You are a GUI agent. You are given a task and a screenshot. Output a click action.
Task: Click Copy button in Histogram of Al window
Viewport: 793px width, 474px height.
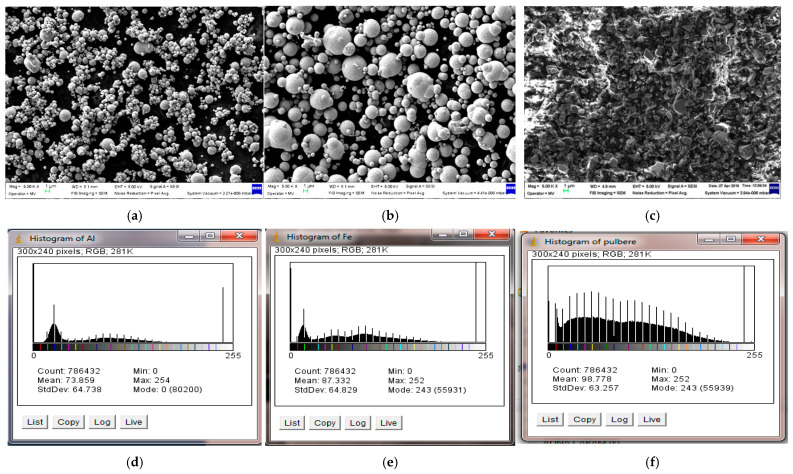pos(68,422)
